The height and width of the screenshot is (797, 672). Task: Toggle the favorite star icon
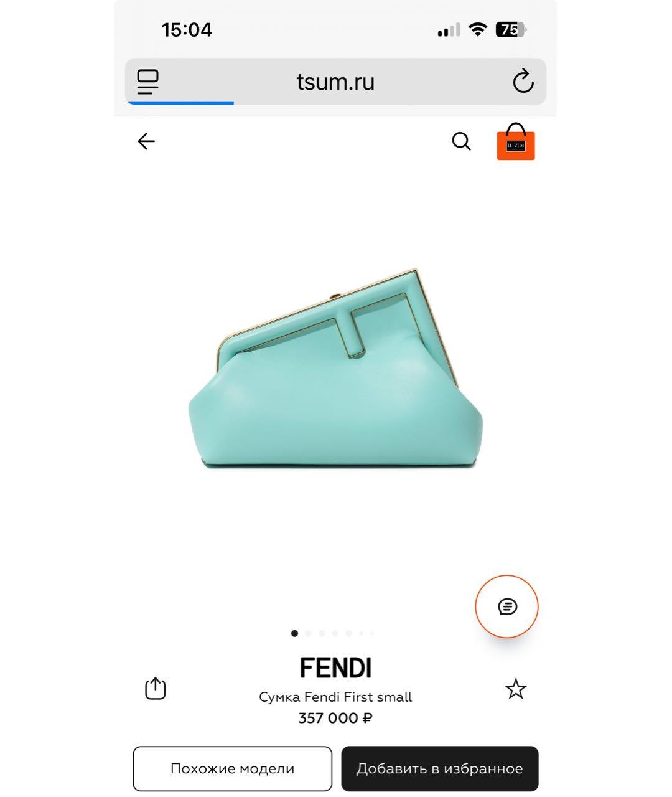point(515,689)
